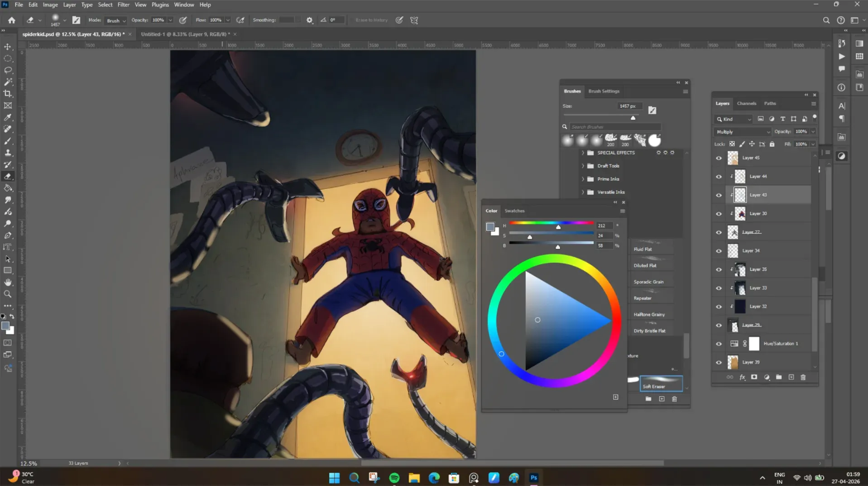The image size is (868, 486).
Task: Hide Layer 45 visibility eye
Action: (x=719, y=158)
